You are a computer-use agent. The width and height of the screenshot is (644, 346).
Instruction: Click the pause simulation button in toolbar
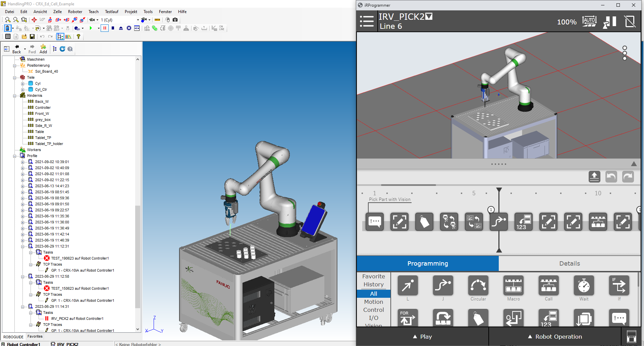pyautogui.click(x=105, y=28)
